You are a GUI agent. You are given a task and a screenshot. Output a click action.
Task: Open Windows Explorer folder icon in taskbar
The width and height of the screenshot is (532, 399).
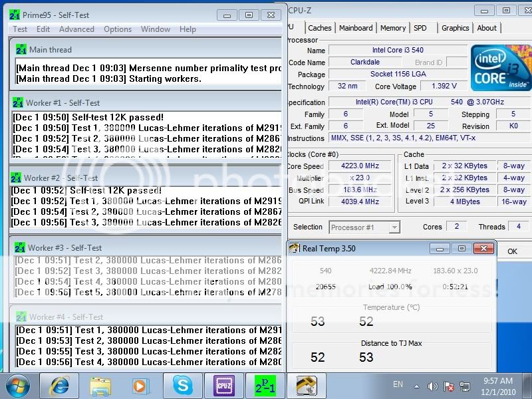[100, 386]
